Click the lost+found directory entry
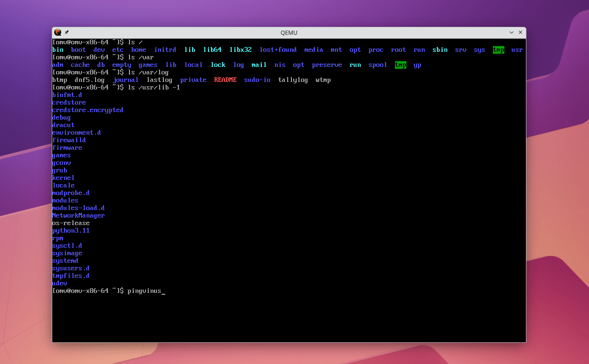The height and width of the screenshot is (364, 589). 278,50
